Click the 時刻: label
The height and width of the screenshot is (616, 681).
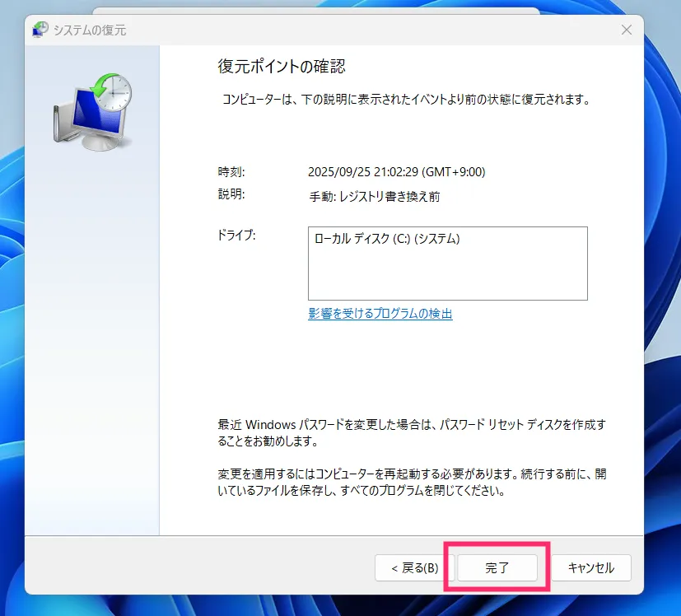[231, 172]
